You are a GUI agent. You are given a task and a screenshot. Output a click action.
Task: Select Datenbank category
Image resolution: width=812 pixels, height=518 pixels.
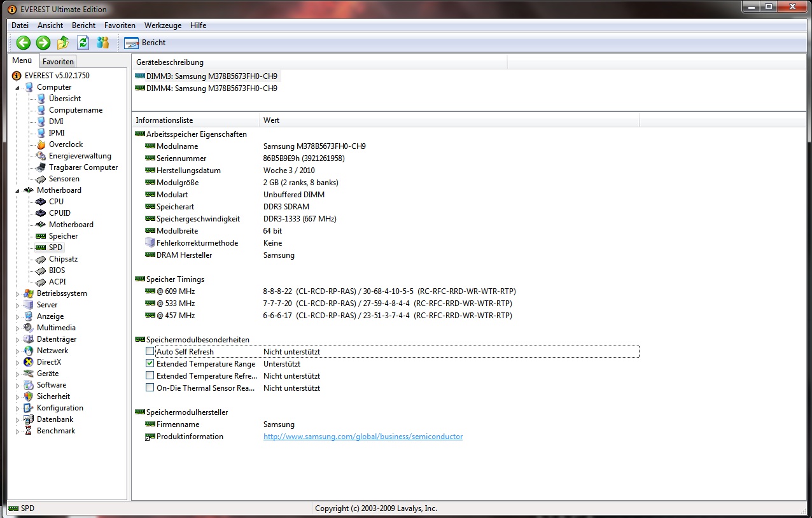pyautogui.click(x=55, y=419)
